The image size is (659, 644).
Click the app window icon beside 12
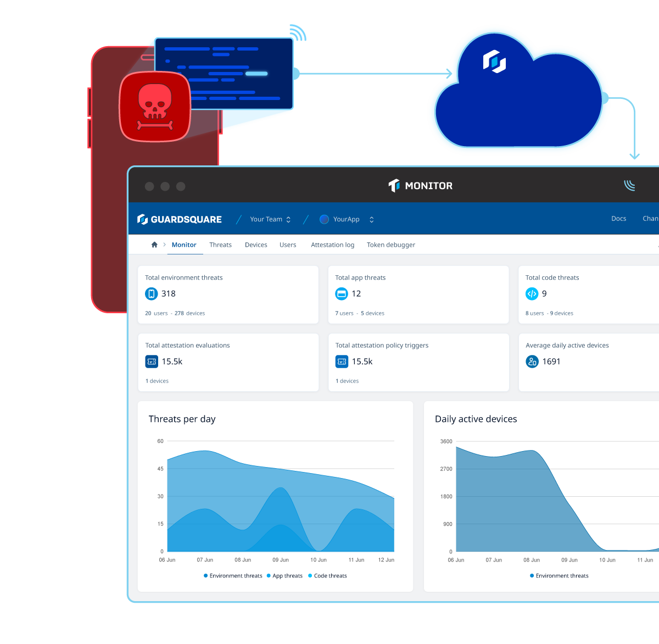point(342,294)
